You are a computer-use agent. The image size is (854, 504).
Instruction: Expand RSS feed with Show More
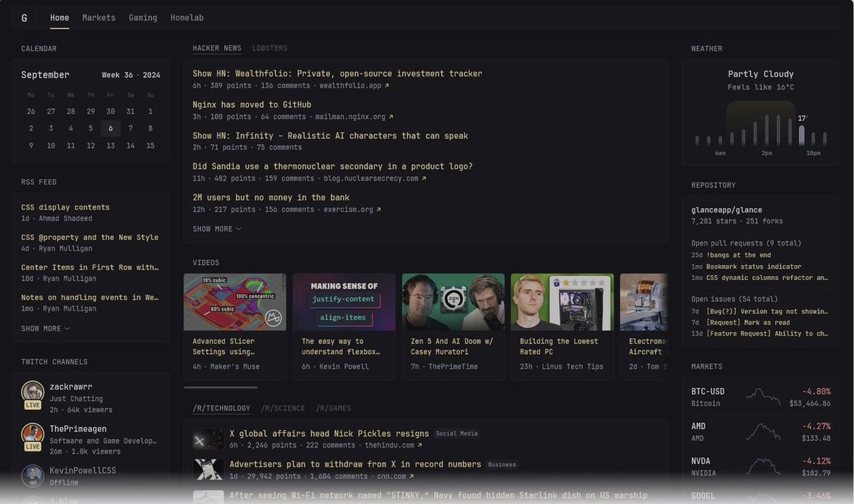point(45,329)
